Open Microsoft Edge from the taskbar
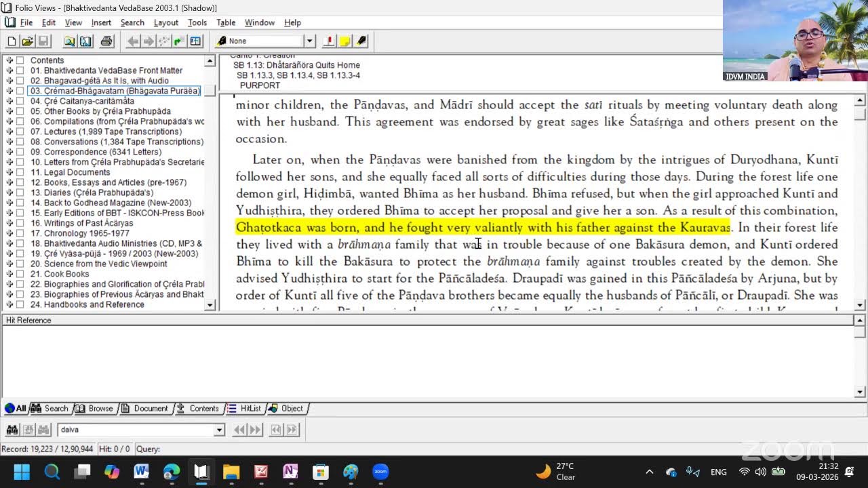 tap(171, 472)
